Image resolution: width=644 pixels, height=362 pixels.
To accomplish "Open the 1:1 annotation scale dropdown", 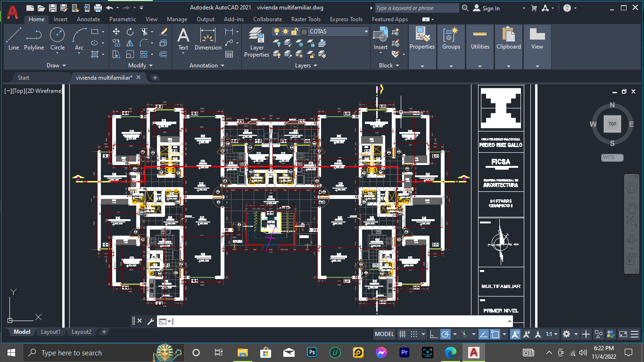I will tap(552, 334).
